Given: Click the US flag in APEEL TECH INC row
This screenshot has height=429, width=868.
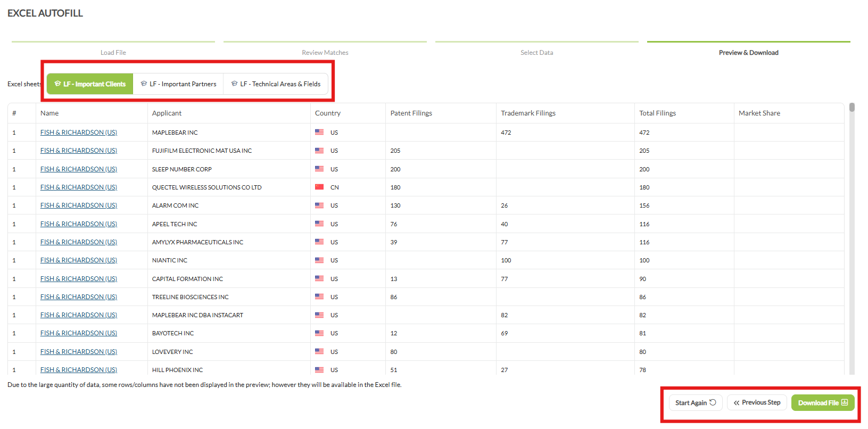Looking at the screenshot, I should (x=319, y=224).
